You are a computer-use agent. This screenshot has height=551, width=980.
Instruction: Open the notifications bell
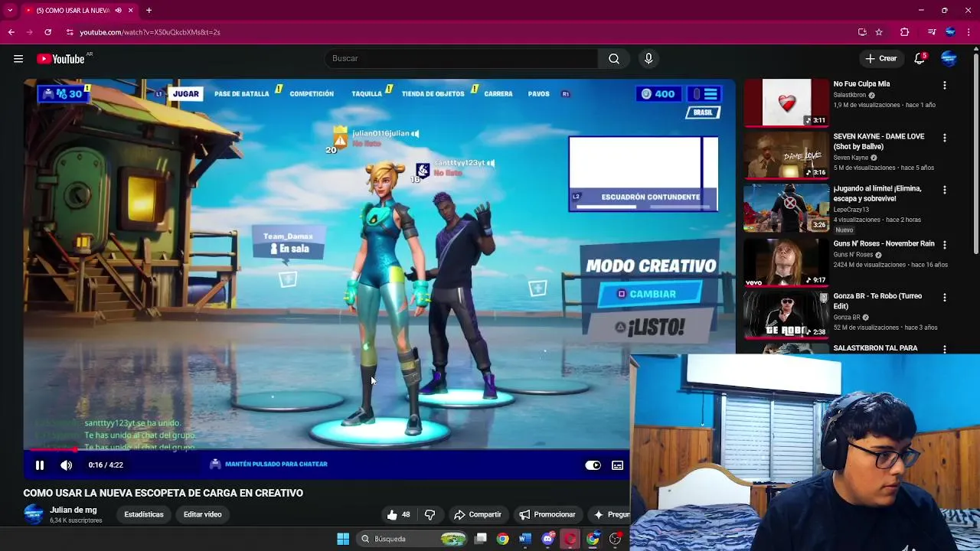click(920, 59)
